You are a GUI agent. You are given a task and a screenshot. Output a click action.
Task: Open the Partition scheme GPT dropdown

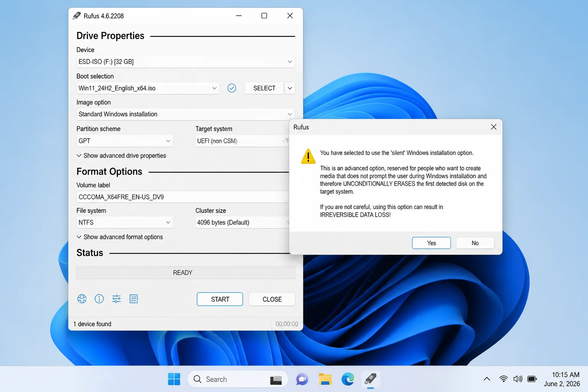point(125,141)
